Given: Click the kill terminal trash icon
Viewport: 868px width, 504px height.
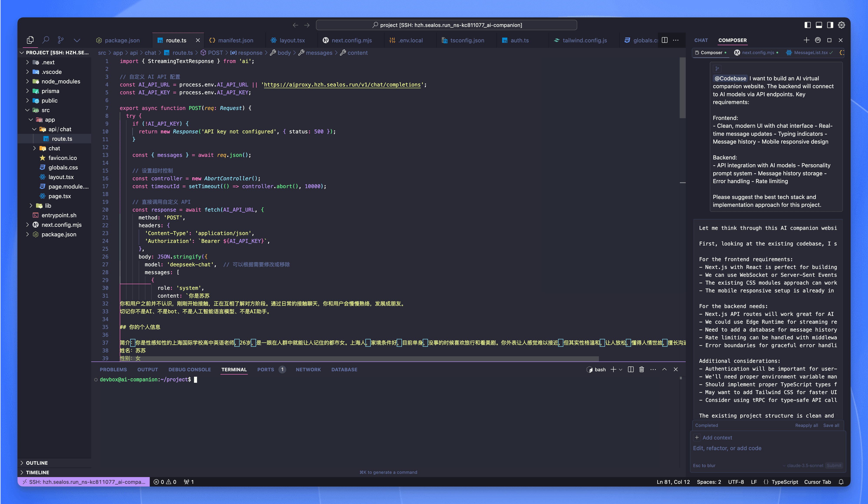Looking at the screenshot, I should click(x=641, y=369).
